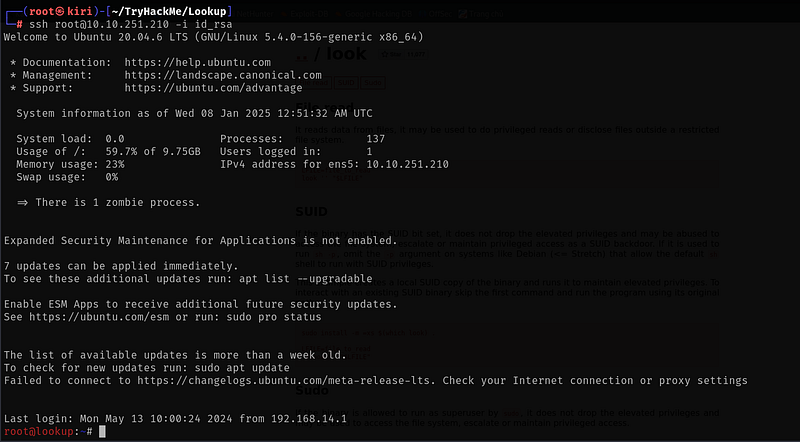This screenshot has width=800, height=442.
Task: Click the IPv4 address value for ens5
Action: coord(407,164)
